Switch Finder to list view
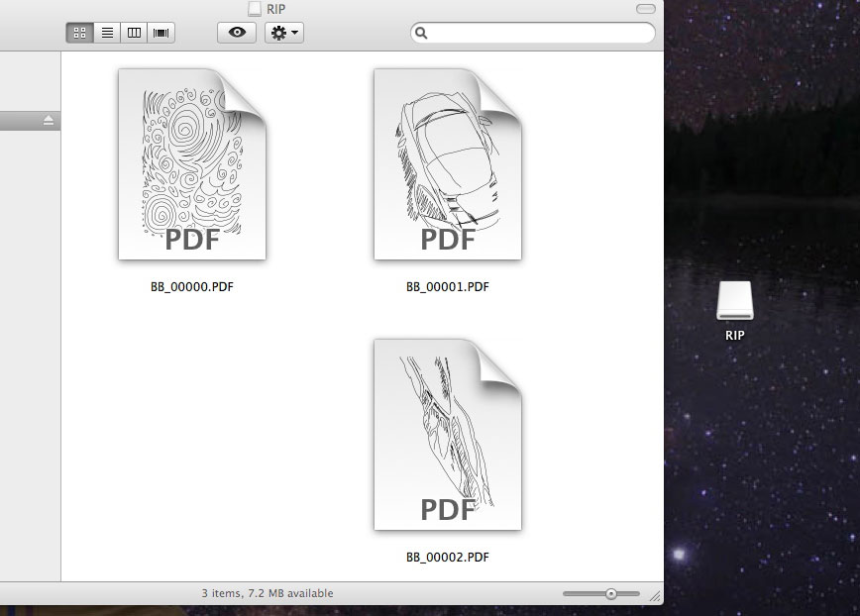This screenshot has width=860, height=616. tap(107, 33)
